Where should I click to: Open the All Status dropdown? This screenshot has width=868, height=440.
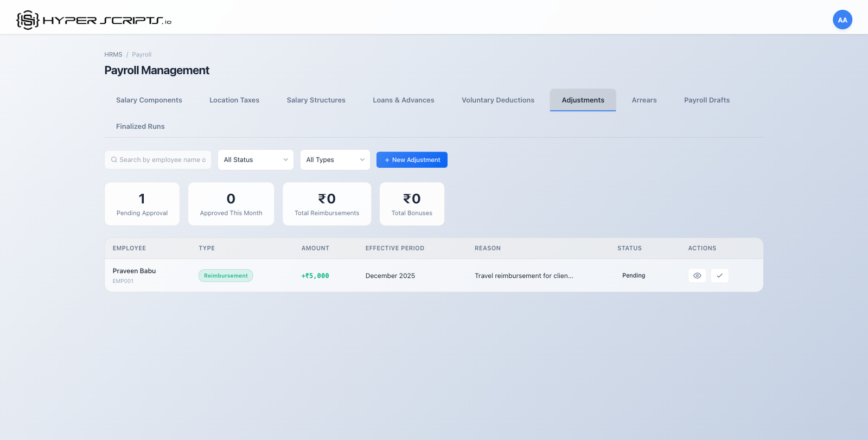pyautogui.click(x=256, y=160)
